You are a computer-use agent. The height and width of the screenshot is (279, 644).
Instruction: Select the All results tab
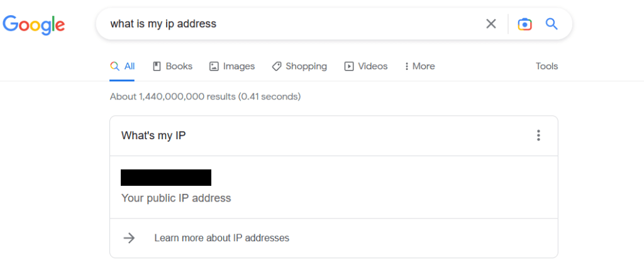pos(123,66)
